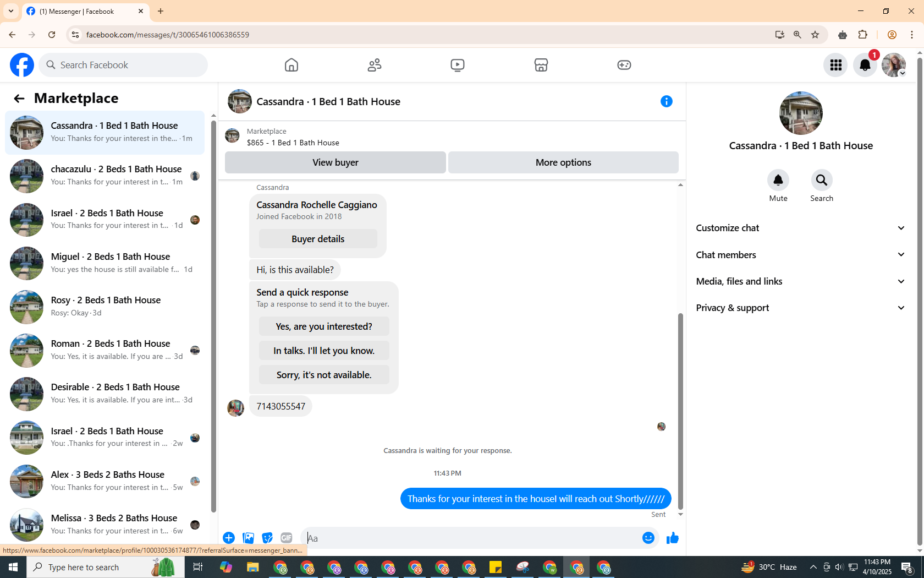Open the Facebook menu grid icon
924x578 pixels.
(x=836, y=65)
